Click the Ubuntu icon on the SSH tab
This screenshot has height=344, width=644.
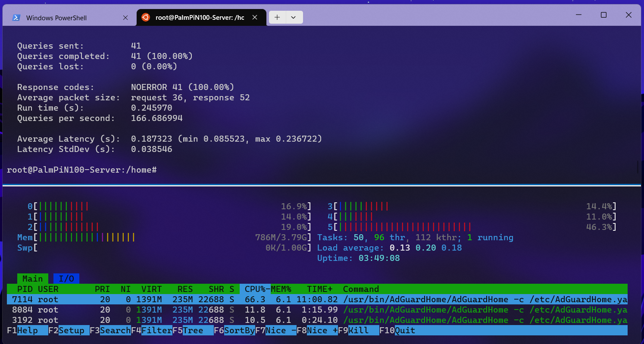pyautogui.click(x=147, y=17)
